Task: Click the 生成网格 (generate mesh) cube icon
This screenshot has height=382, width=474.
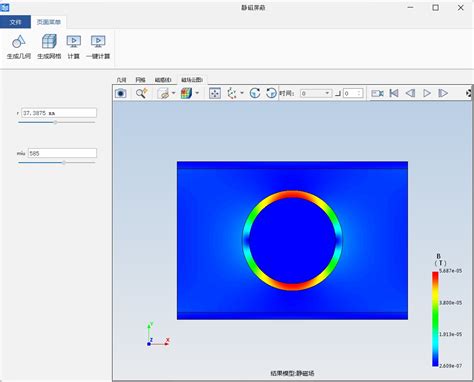Action: (49, 42)
